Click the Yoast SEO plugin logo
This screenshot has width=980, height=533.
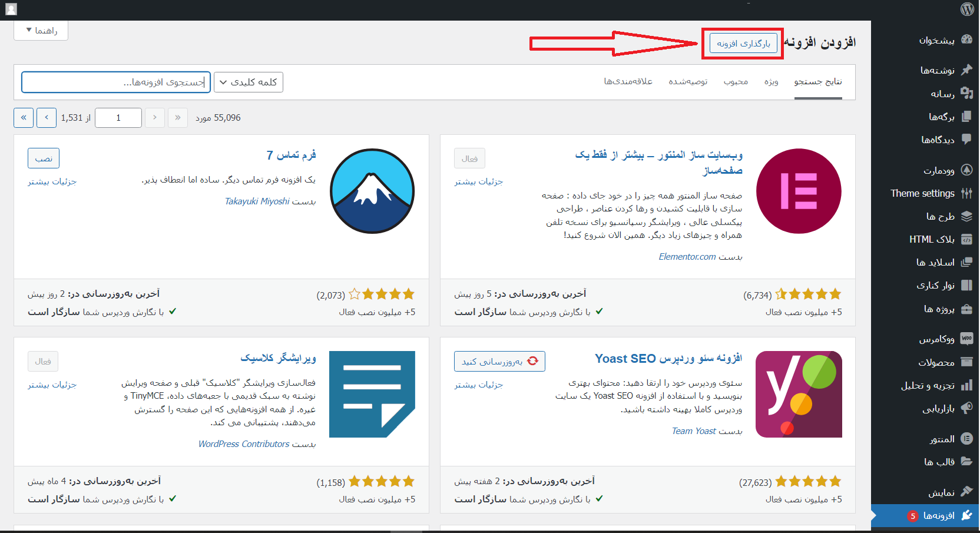799,394
